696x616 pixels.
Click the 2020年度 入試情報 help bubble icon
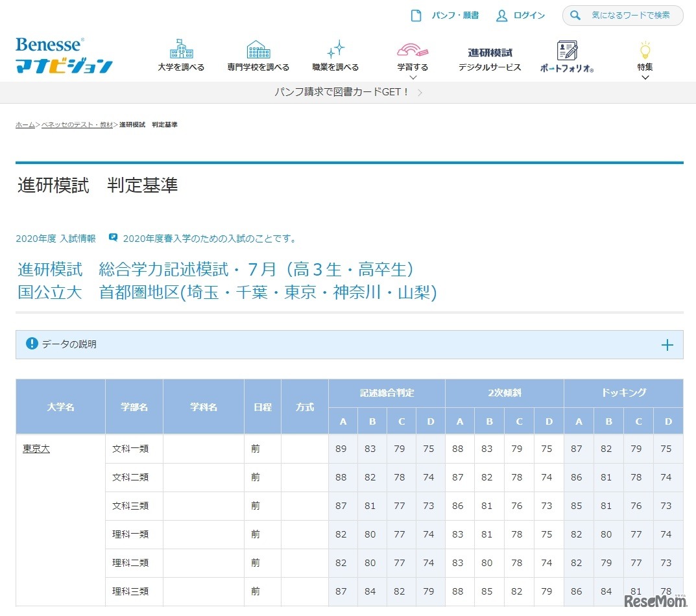pos(113,238)
